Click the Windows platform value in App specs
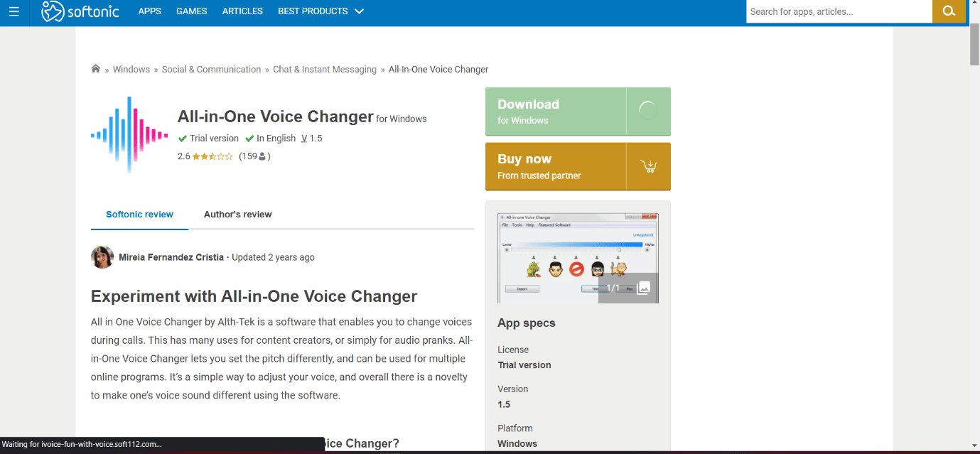The height and width of the screenshot is (454, 980). 517,443
